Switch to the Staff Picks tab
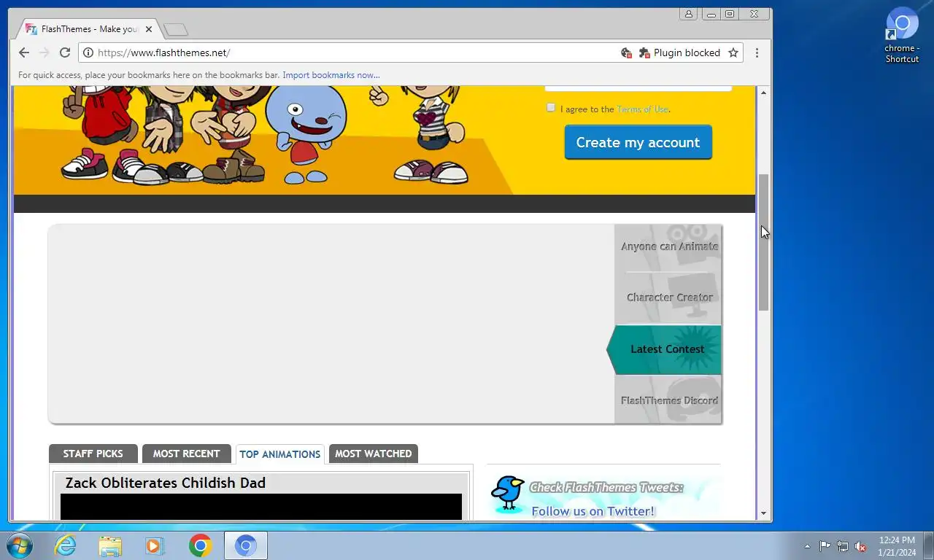 pyautogui.click(x=93, y=454)
